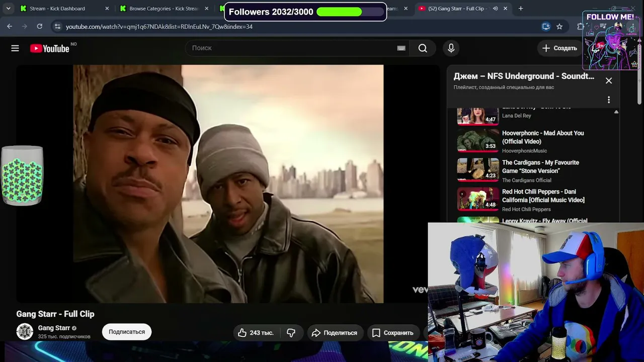The height and width of the screenshot is (362, 644).
Task: Click The Cardigans Official channel name
Action: pos(527,180)
